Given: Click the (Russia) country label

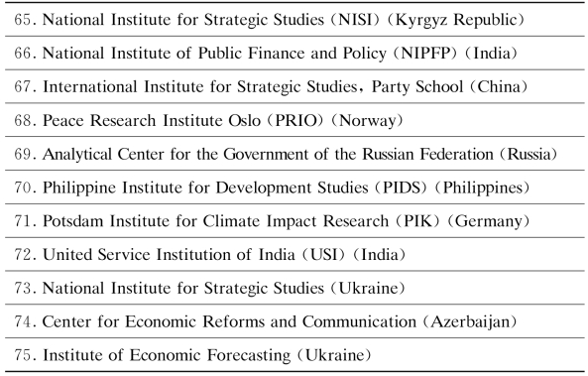Looking at the screenshot, I should tap(528, 154).
